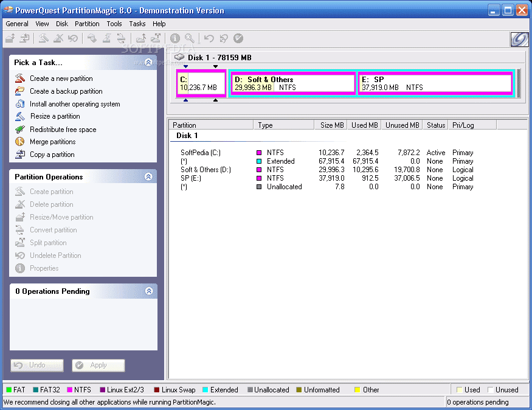Open the Tasks menu
Screen dimensions: 532x410
click(137, 24)
